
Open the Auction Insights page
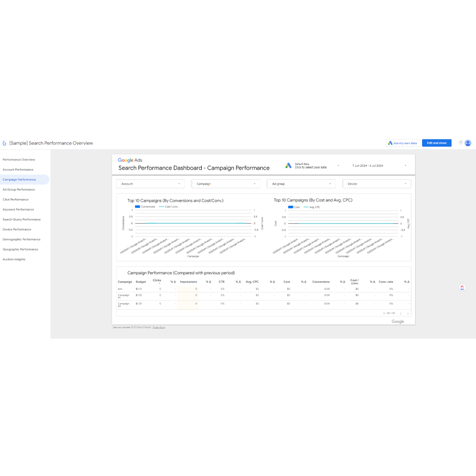click(14, 259)
